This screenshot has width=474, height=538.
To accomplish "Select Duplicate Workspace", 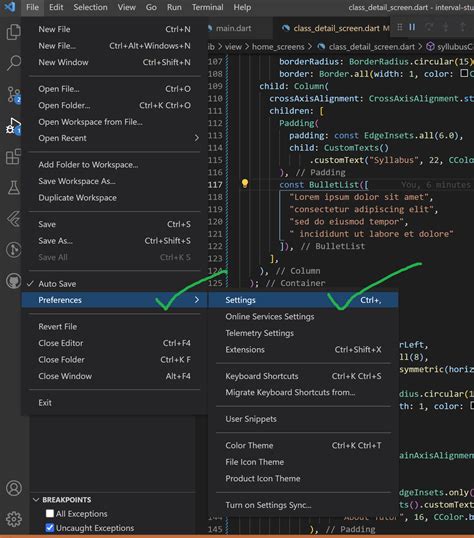I will pos(115,198).
